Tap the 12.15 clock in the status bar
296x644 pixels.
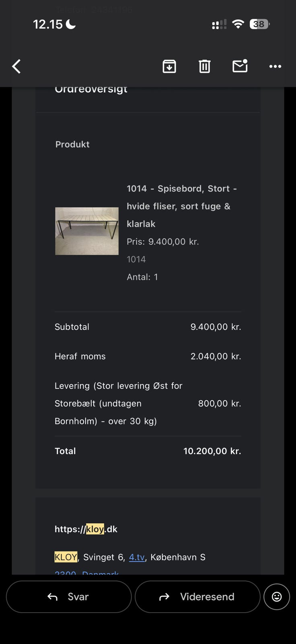click(x=48, y=24)
